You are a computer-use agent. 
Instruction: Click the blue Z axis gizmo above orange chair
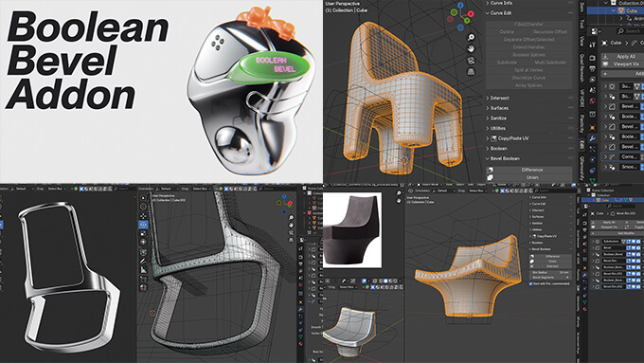coord(460,6)
